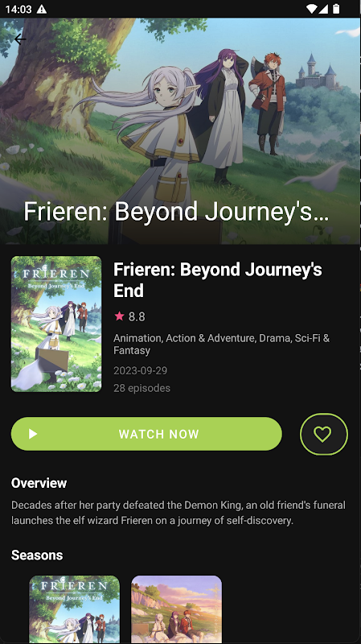Viewport: 361px width, 644px height.
Task: Tap the cellular signal icon
Action: [x=323, y=9]
